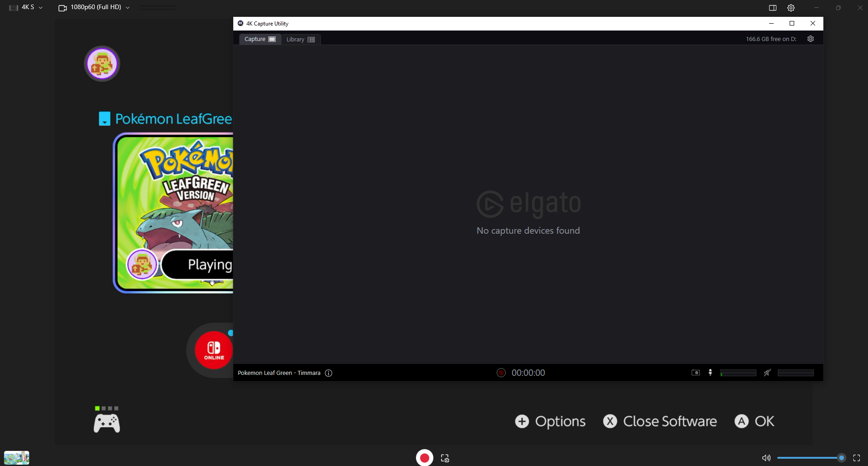Open settings gear in the top bar
Viewport: 868px width, 466px height.
(x=791, y=8)
